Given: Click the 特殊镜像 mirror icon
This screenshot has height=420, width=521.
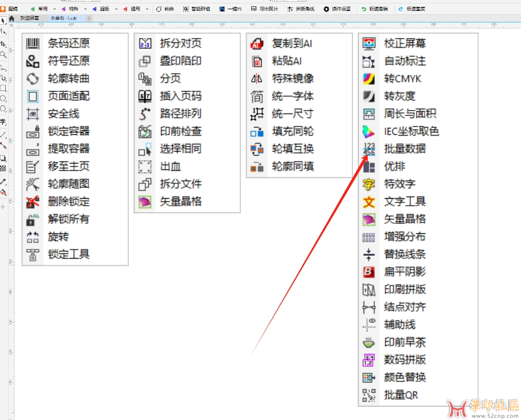Looking at the screenshot, I should pos(257,78).
